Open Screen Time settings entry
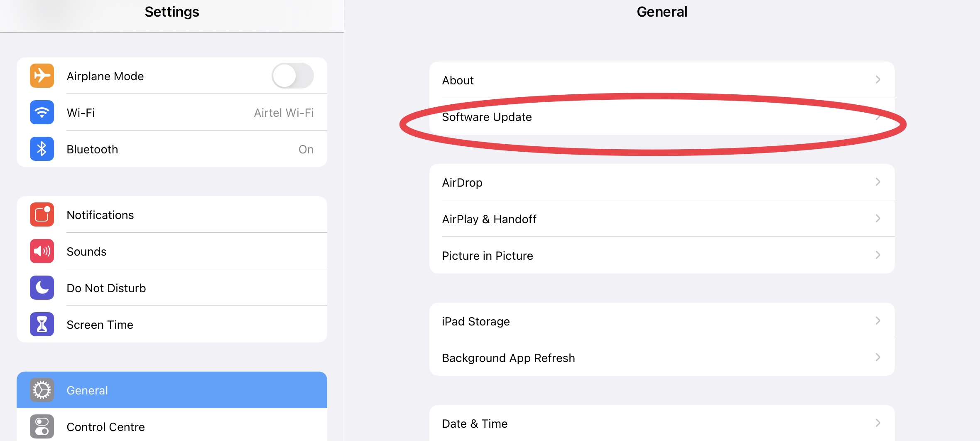 172,324
